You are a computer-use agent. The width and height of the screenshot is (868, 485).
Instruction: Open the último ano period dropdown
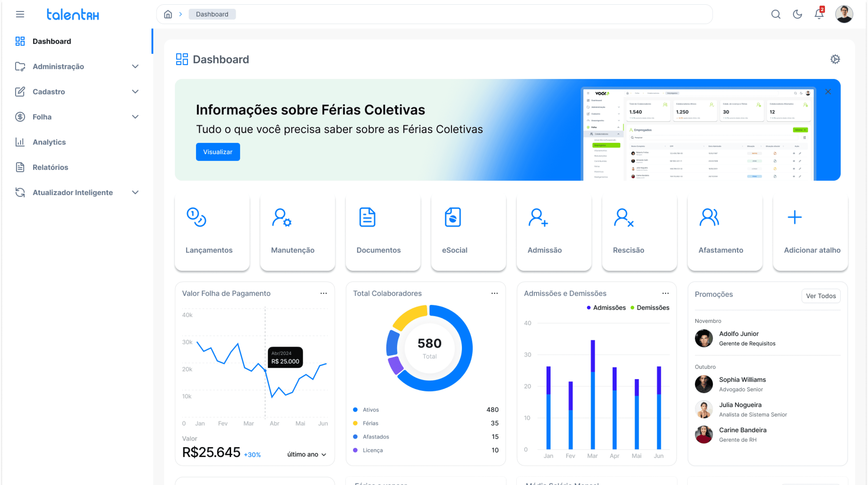click(x=306, y=454)
